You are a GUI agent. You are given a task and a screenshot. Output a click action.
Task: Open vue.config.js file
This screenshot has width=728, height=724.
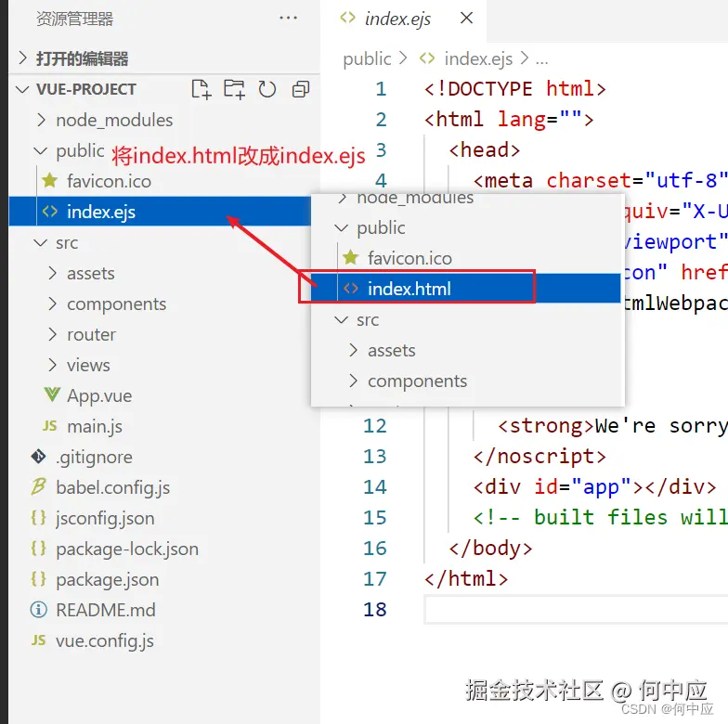[x=105, y=640]
